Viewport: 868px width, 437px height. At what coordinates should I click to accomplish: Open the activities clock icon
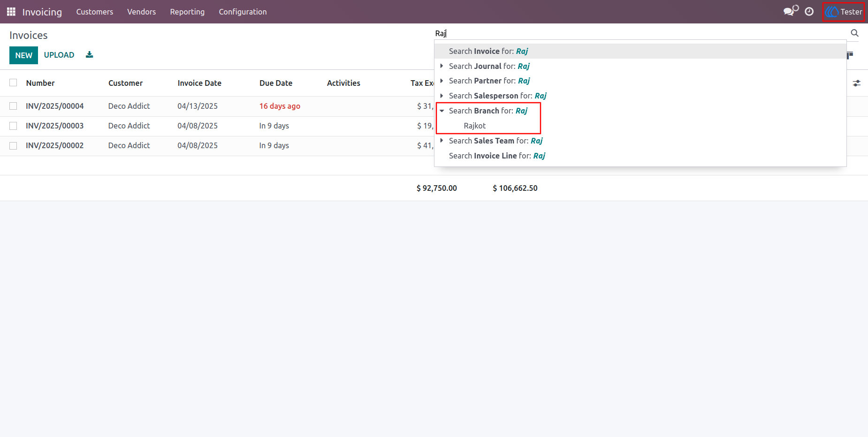click(809, 12)
